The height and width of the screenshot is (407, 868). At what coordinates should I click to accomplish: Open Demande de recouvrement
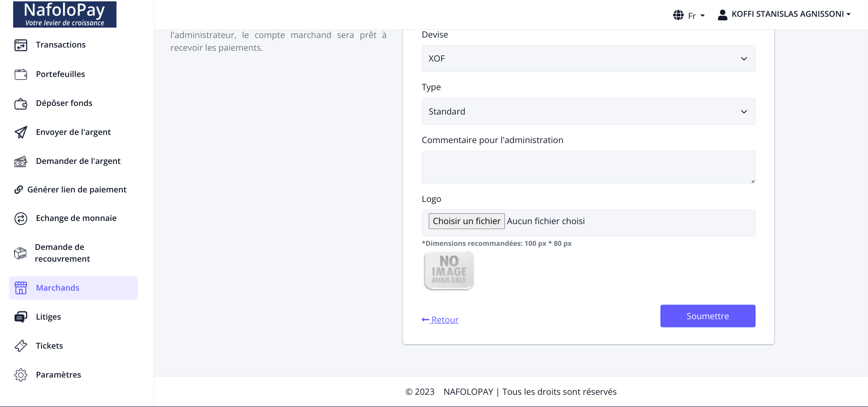[x=63, y=253]
